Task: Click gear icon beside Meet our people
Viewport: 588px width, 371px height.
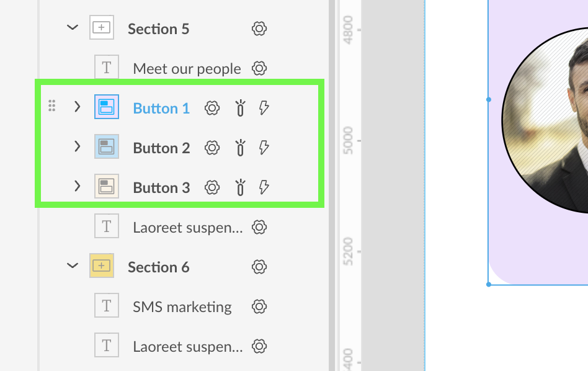Action: click(259, 68)
